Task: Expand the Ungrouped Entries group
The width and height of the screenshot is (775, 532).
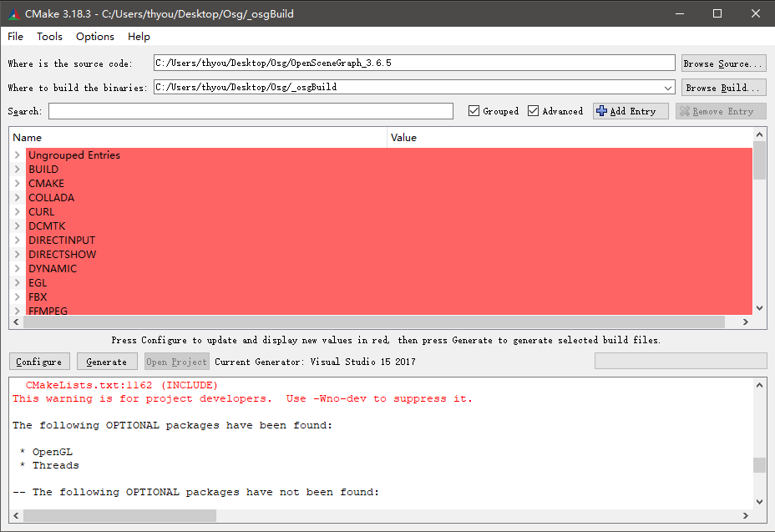Action: click(x=18, y=155)
